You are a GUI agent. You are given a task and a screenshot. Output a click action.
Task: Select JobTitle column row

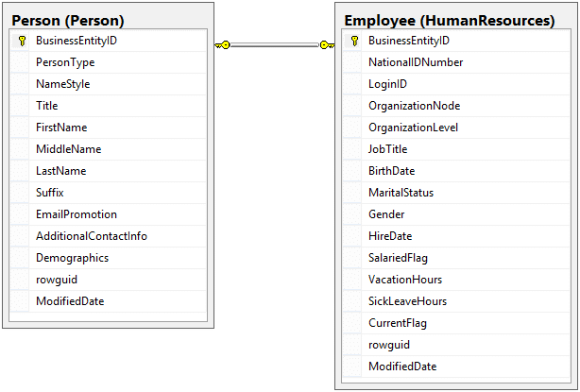387,149
